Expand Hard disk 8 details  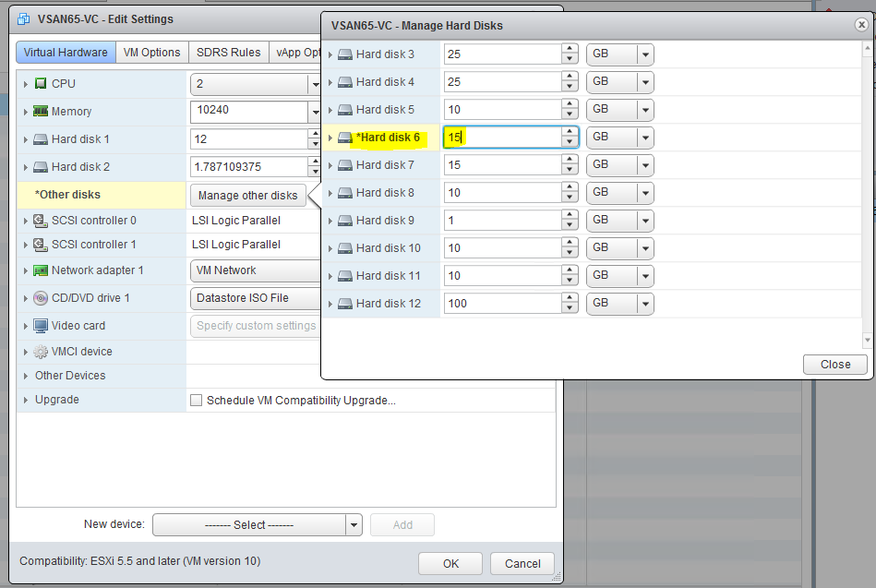[330, 194]
